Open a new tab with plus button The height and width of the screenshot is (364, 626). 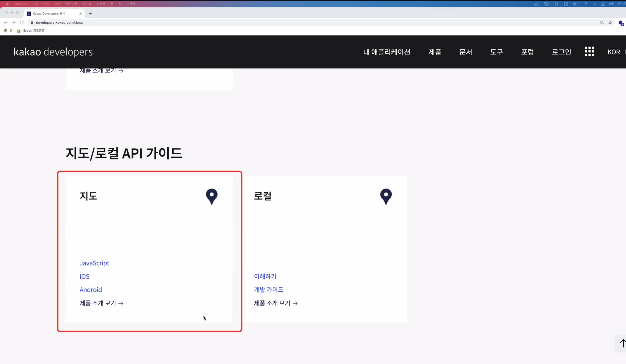point(90,14)
